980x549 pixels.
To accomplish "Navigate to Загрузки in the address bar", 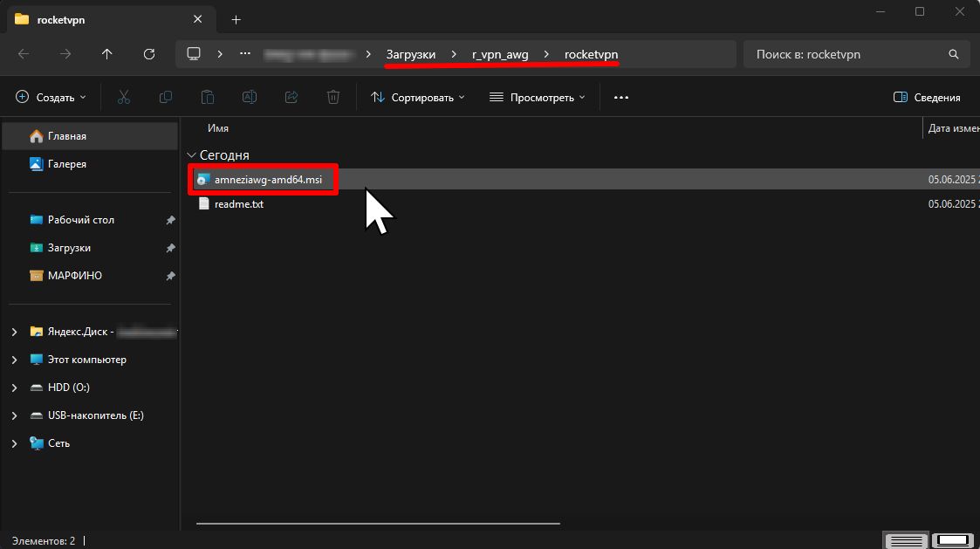I will [x=411, y=54].
